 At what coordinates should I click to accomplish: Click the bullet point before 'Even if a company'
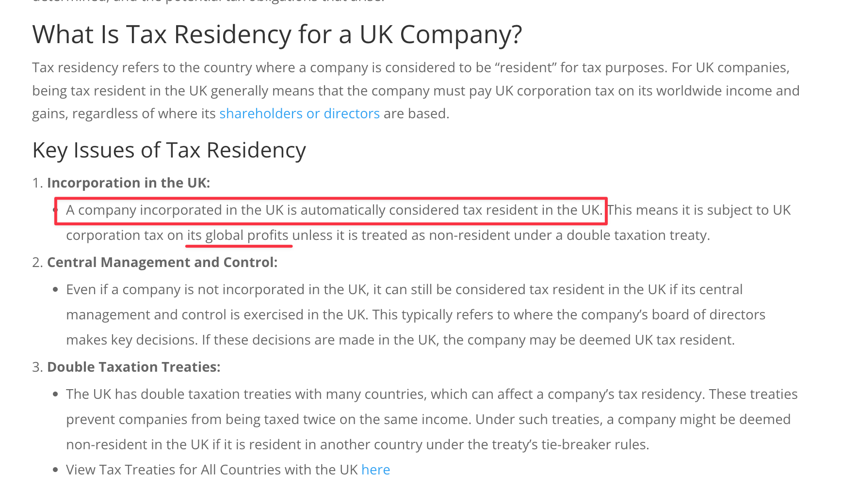tap(55, 290)
